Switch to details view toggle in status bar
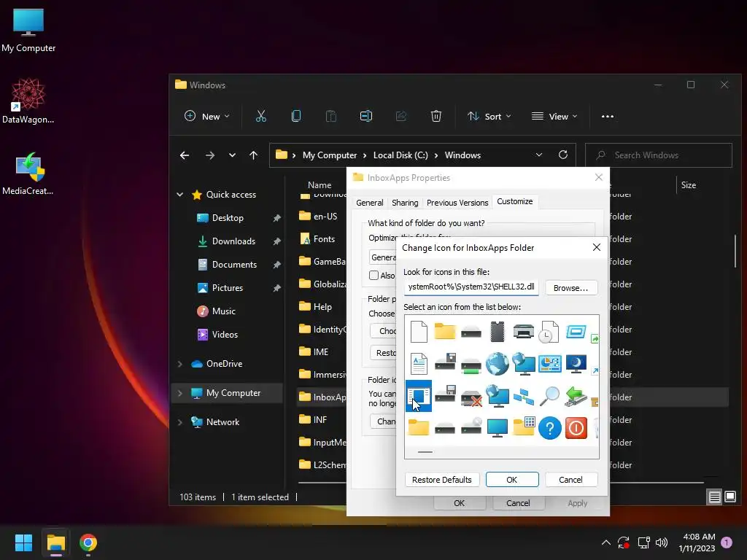The height and width of the screenshot is (560, 747). 715,497
